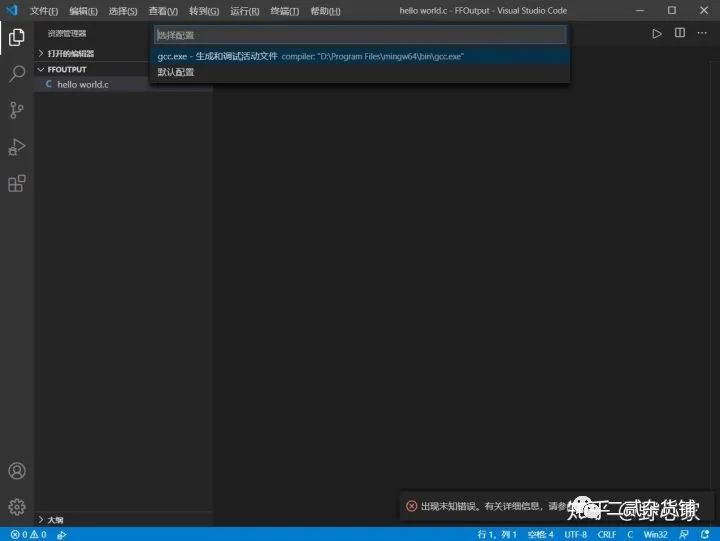The image size is (720, 541).
Task: Maximize the Visual Studio Code window
Action: click(x=672, y=10)
